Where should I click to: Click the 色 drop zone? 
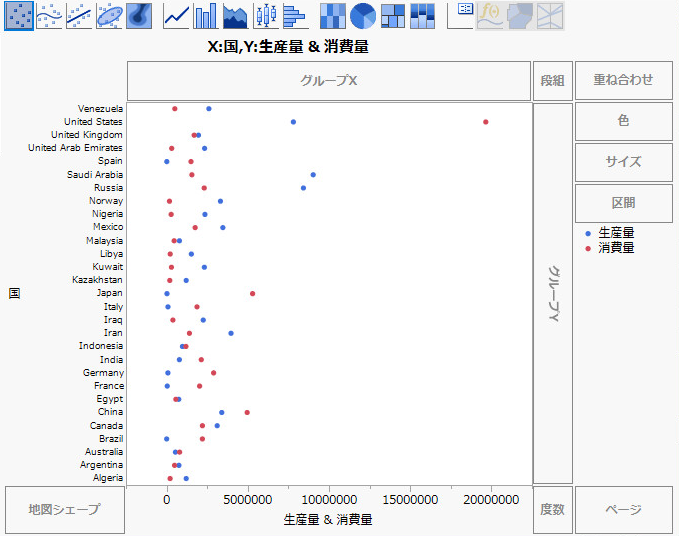tap(623, 121)
